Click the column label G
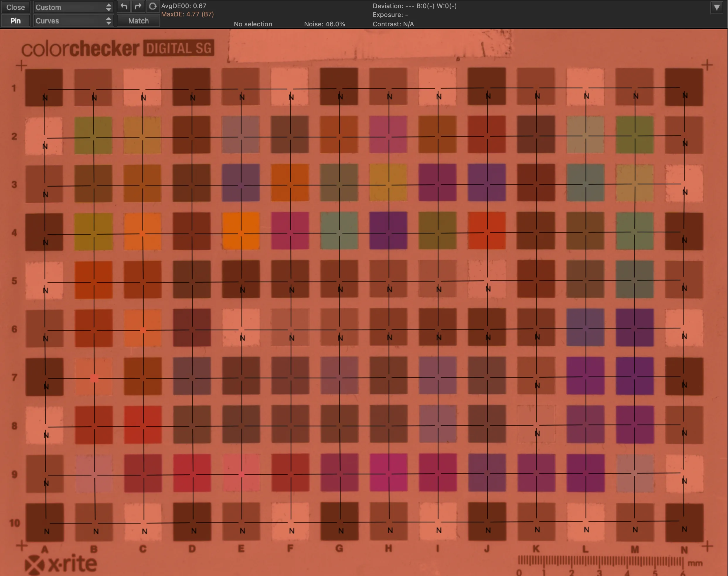Image resolution: width=728 pixels, height=576 pixels. 339,548
